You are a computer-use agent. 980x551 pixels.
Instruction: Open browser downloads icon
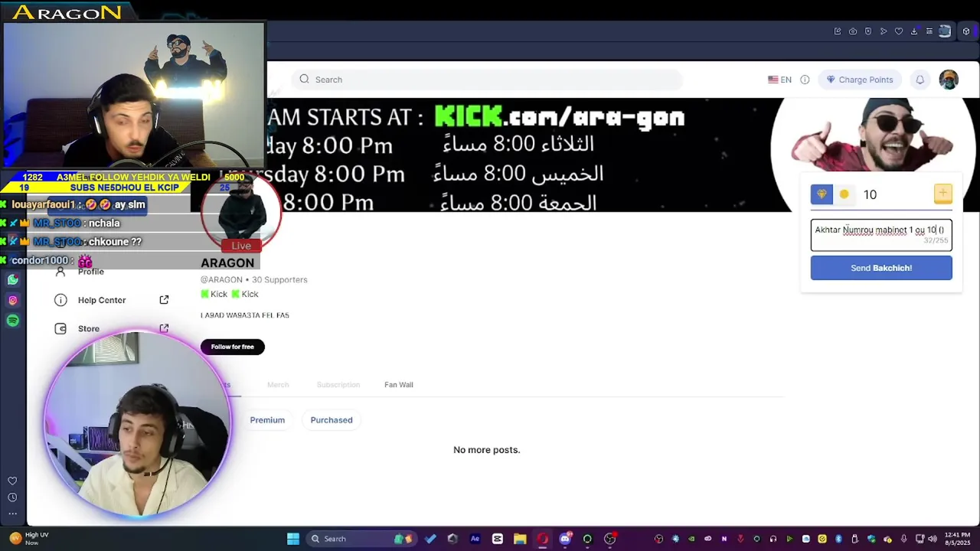[914, 31]
